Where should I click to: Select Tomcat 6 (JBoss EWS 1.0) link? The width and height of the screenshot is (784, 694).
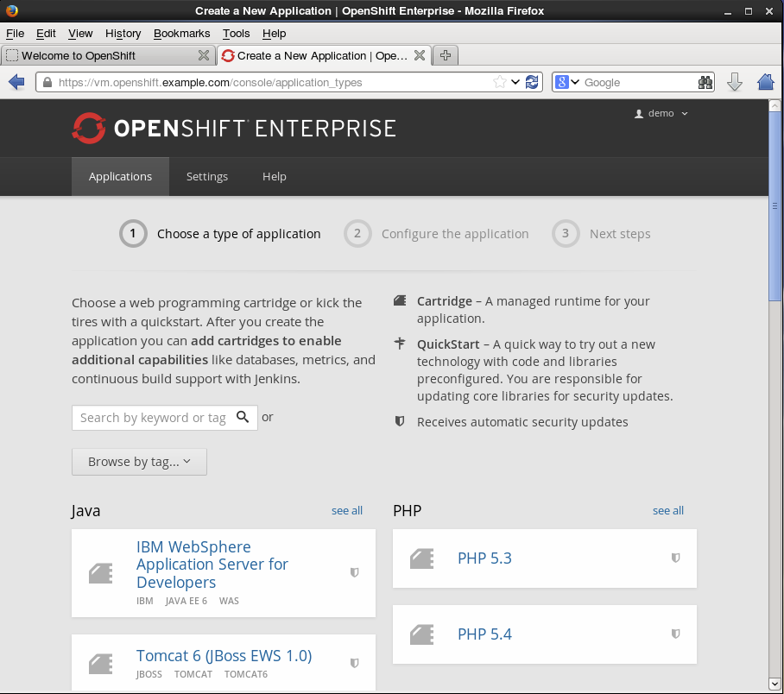coord(224,655)
